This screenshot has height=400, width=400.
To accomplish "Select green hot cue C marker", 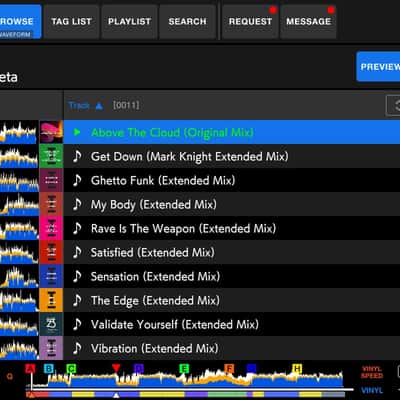I will pos(71,369).
